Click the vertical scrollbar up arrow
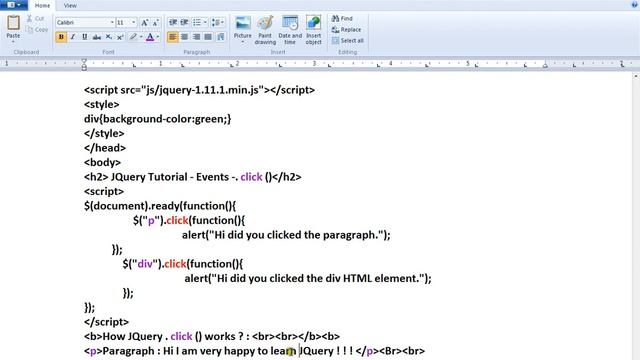This screenshot has width=640, height=360. pyautogui.click(x=636, y=76)
